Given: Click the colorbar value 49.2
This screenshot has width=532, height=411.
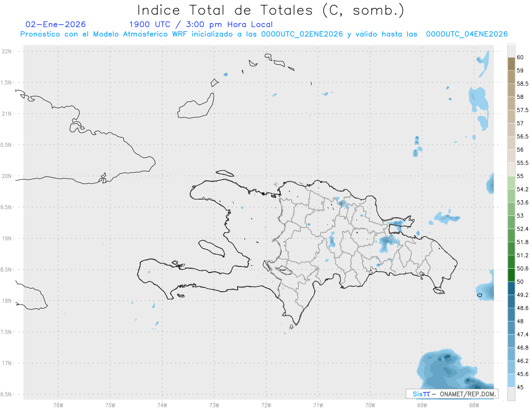Looking at the screenshot, I should tap(522, 295).
